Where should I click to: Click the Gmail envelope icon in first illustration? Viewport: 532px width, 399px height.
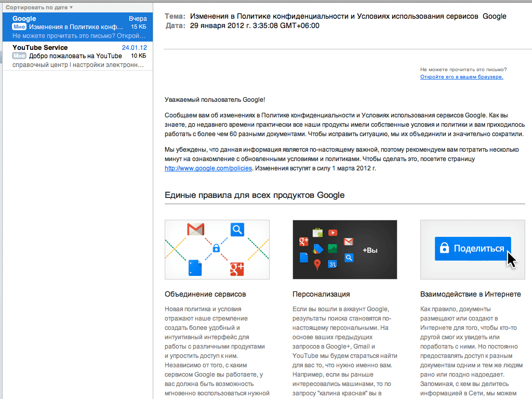[196, 229]
